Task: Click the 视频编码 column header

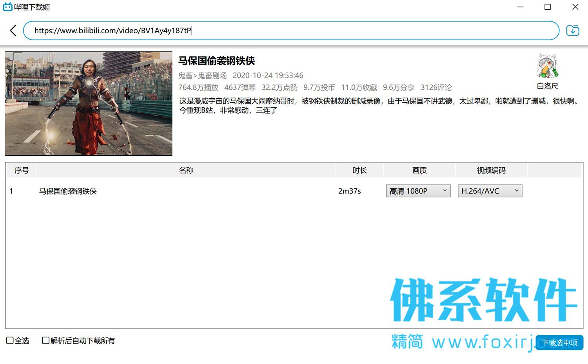Action: (491, 170)
